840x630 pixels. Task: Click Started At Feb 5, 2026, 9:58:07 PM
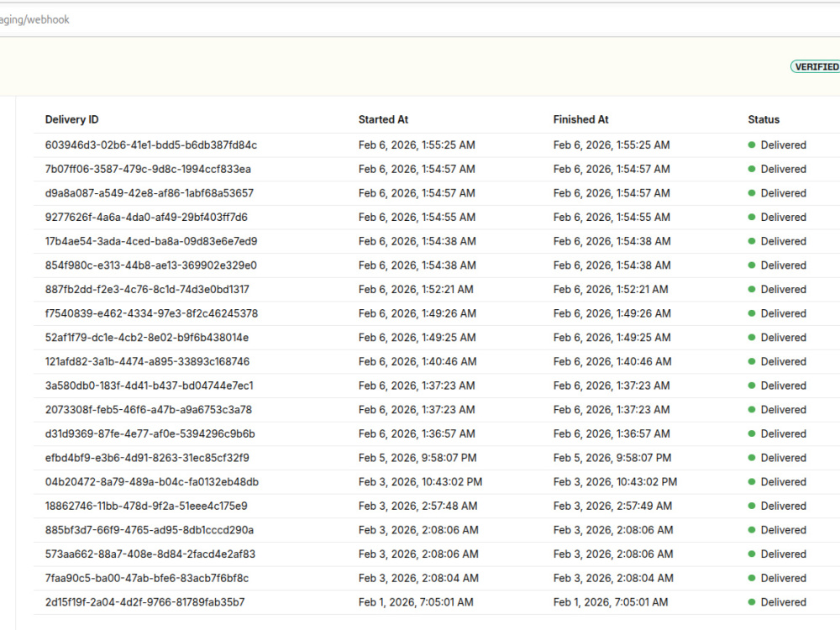click(417, 459)
